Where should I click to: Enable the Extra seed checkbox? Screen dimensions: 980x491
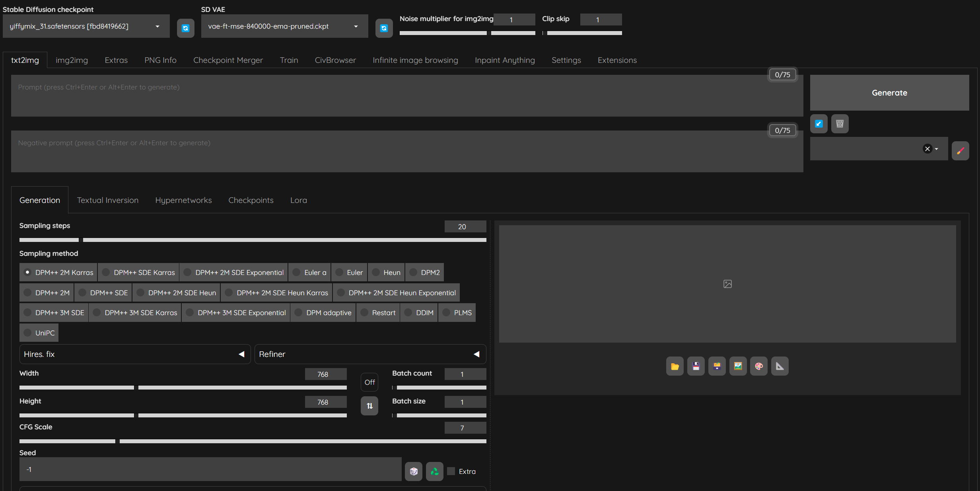click(451, 472)
